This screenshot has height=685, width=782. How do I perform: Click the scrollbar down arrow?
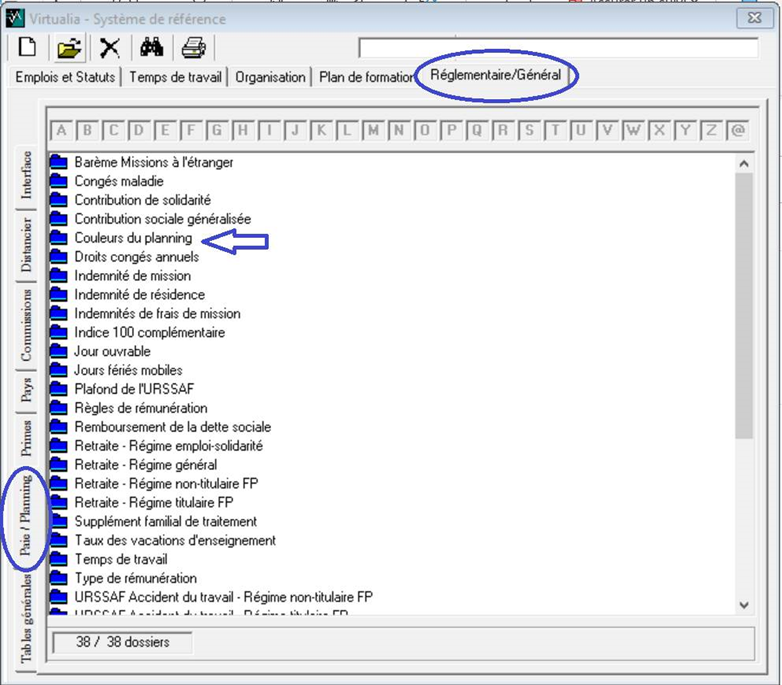[x=744, y=605]
